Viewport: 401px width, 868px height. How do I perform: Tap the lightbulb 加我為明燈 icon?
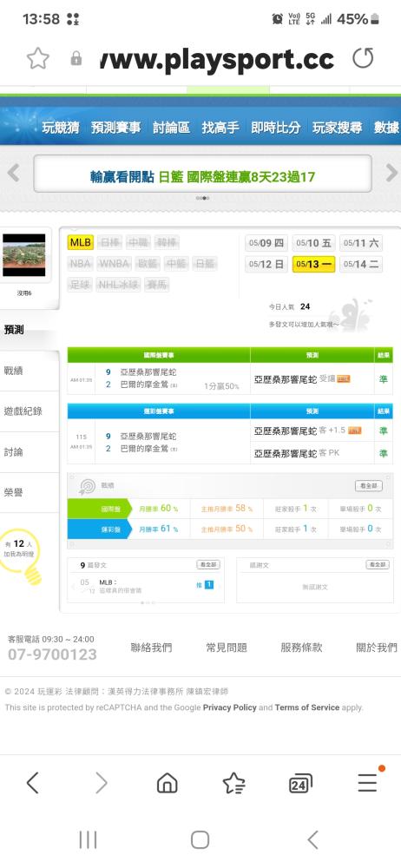tap(21, 556)
